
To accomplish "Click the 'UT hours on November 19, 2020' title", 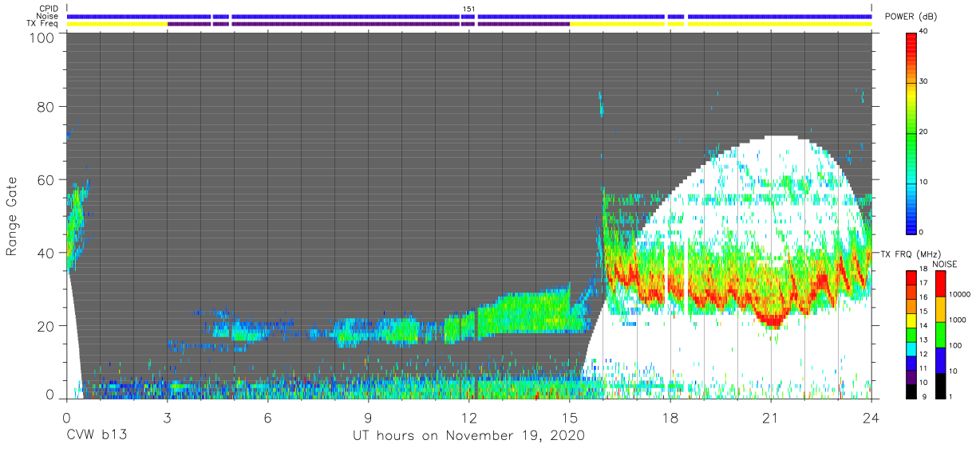I will pyautogui.click(x=469, y=436).
